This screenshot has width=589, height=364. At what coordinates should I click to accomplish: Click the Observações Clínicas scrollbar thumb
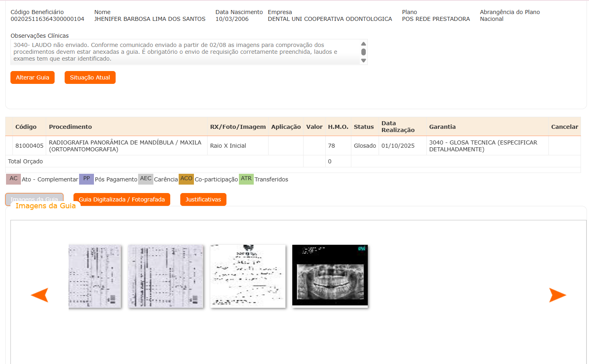pos(363,52)
